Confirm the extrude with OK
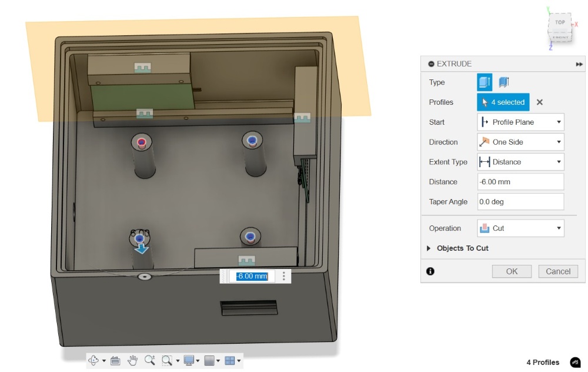This screenshot has width=588, height=372. (512, 271)
